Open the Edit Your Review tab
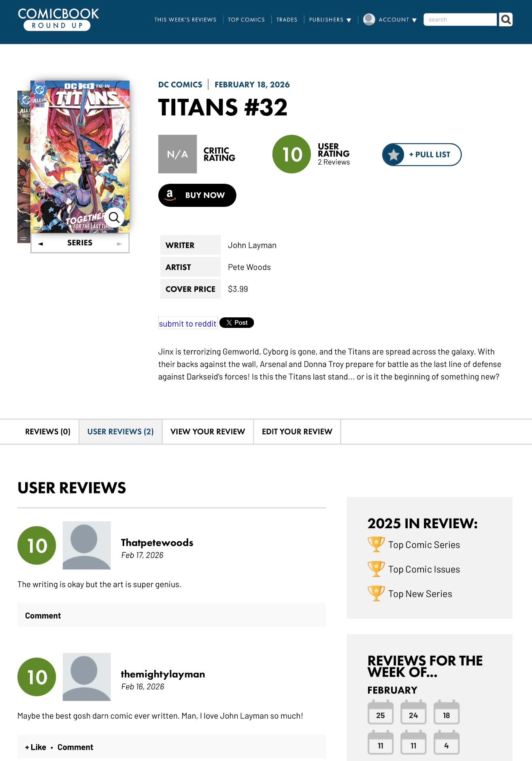This screenshot has height=761, width=532. click(x=297, y=432)
